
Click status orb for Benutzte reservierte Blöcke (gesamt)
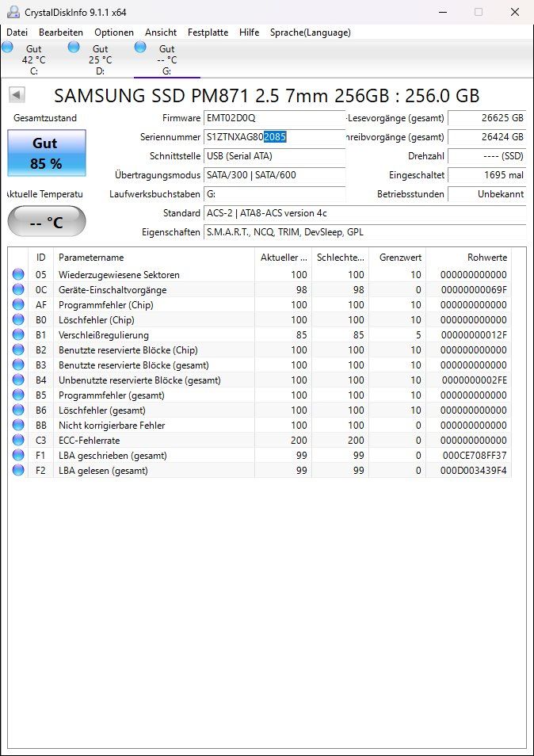[18, 365]
